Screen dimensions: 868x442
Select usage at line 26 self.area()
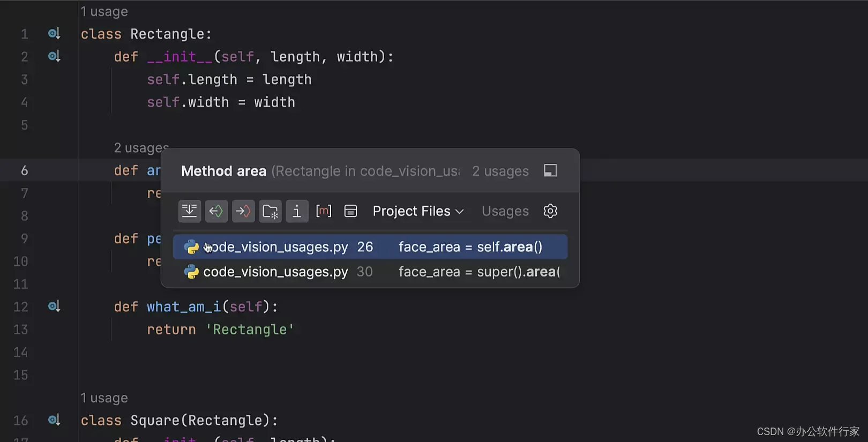[370, 247]
